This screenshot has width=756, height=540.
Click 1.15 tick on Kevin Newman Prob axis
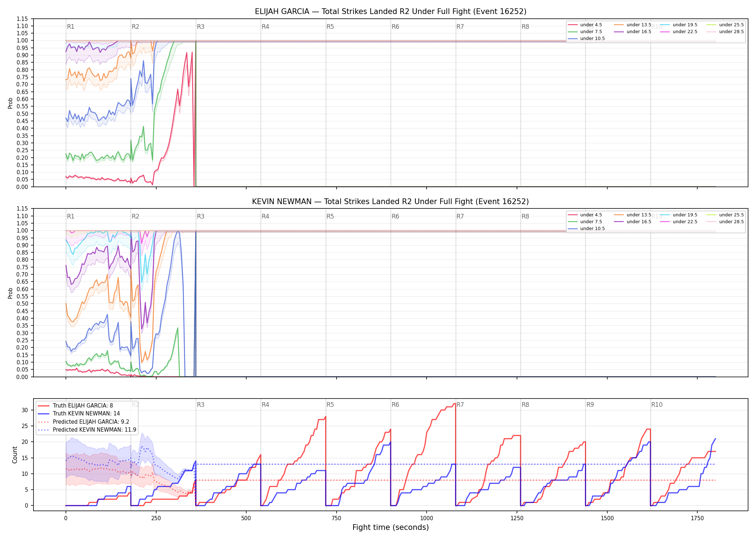coord(22,209)
